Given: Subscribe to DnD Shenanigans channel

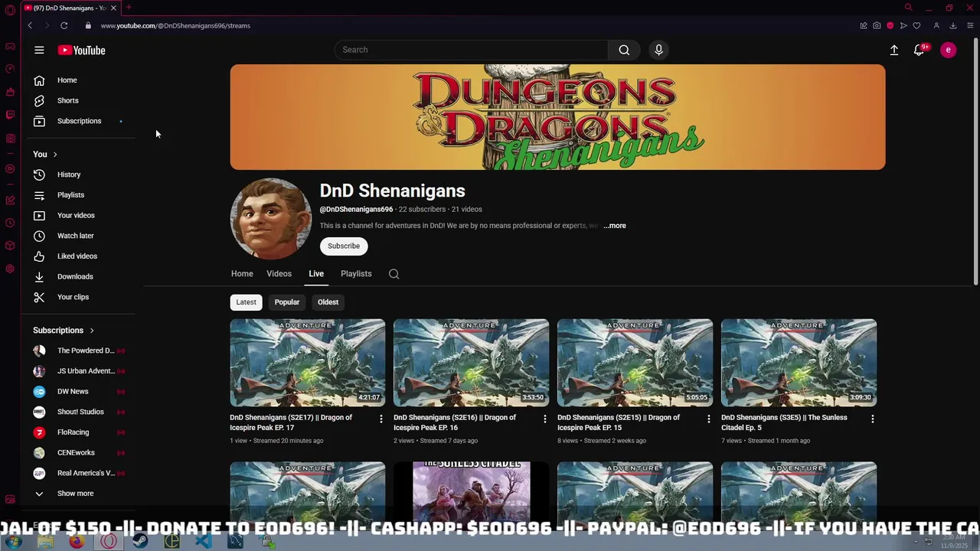Looking at the screenshot, I should (x=344, y=246).
